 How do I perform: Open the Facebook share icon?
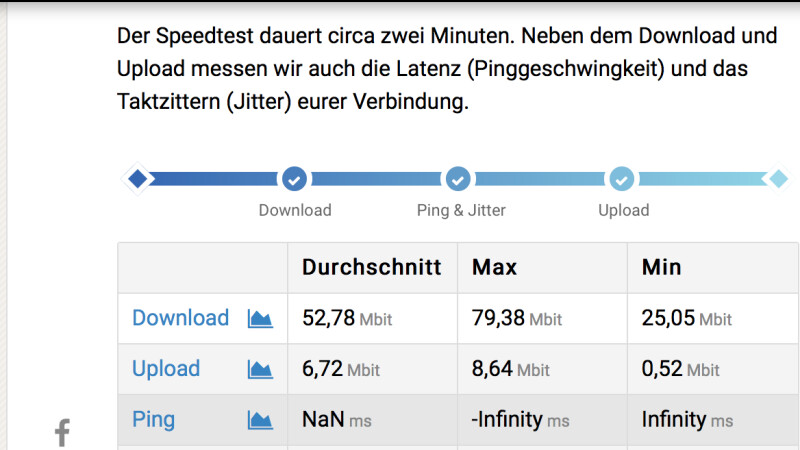62,433
